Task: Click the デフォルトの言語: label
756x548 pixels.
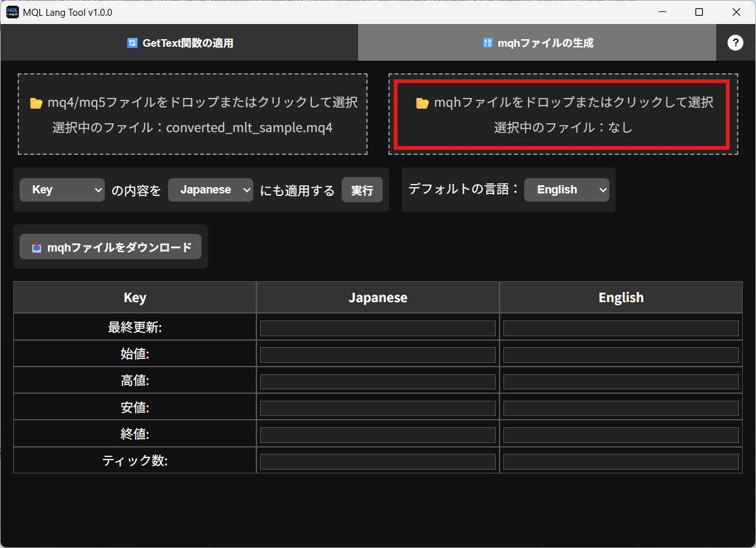Action: pyautogui.click(x=464, y=189)
